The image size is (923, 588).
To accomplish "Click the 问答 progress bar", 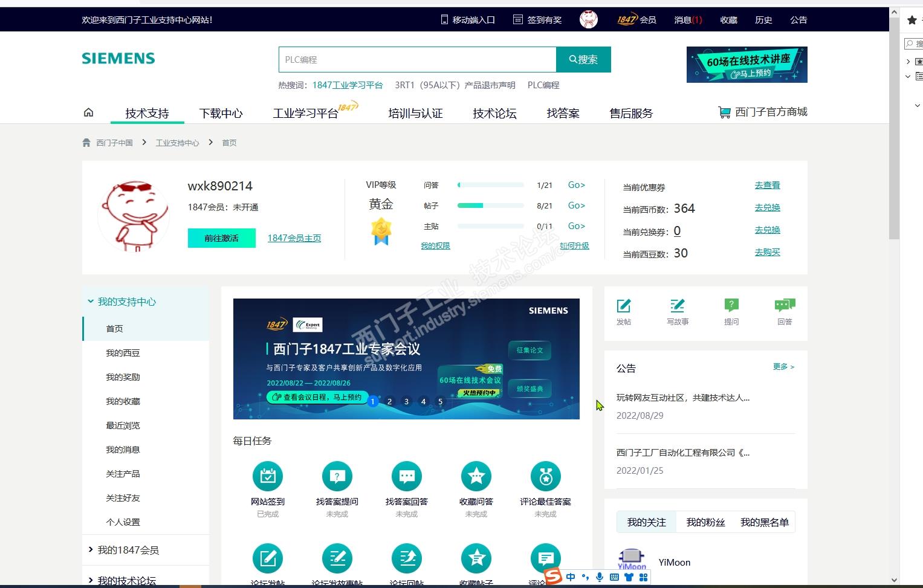I will pyautogui.click(x=491, y=185).
